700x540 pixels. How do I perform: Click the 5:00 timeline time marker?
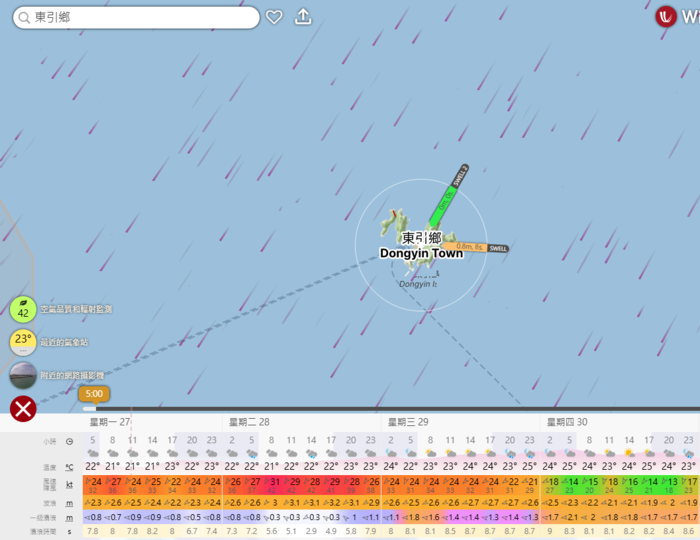pyautogui.click(x=92, y=394)
